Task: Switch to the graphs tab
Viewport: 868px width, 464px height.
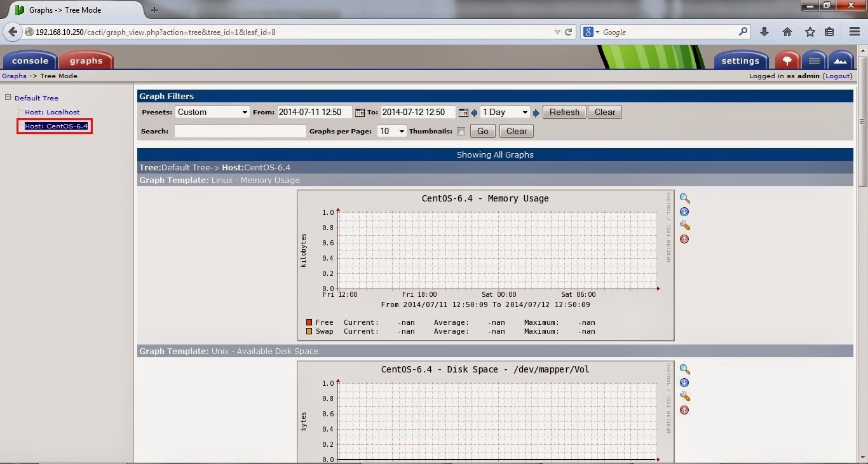Action: 86,60
